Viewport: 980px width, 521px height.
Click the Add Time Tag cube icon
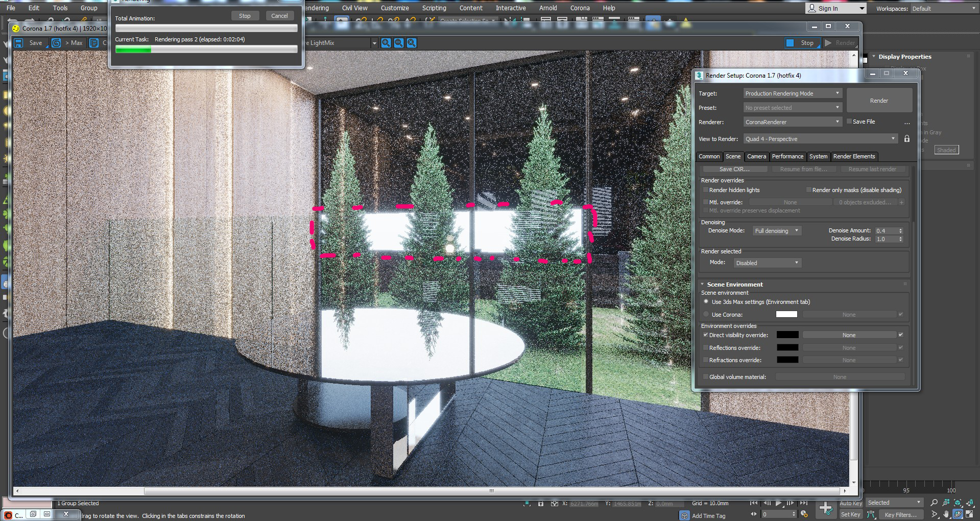coord(684,515)
